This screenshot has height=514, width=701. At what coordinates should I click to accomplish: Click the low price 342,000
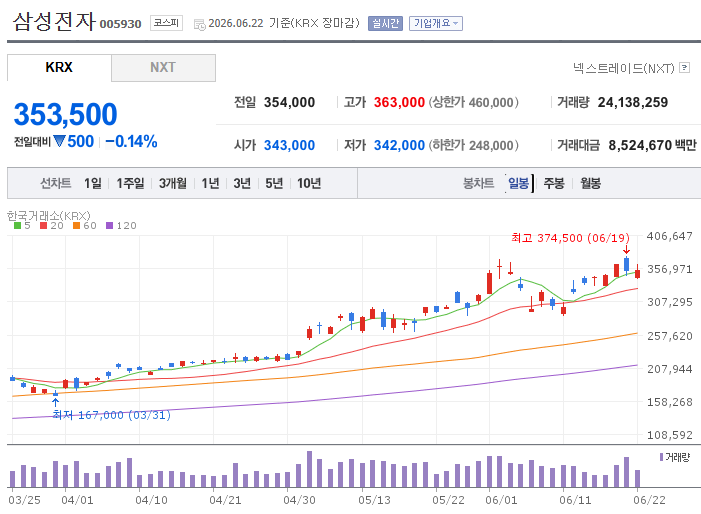coord(399,145)
